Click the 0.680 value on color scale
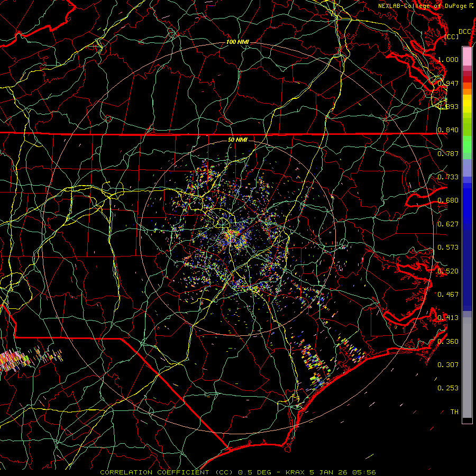This screenshot has width=476, height=476. tap(448, 200)
